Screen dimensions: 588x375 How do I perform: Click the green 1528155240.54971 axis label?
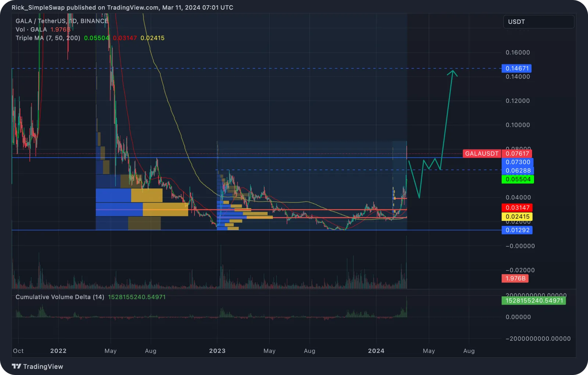[x=534, y=300]
